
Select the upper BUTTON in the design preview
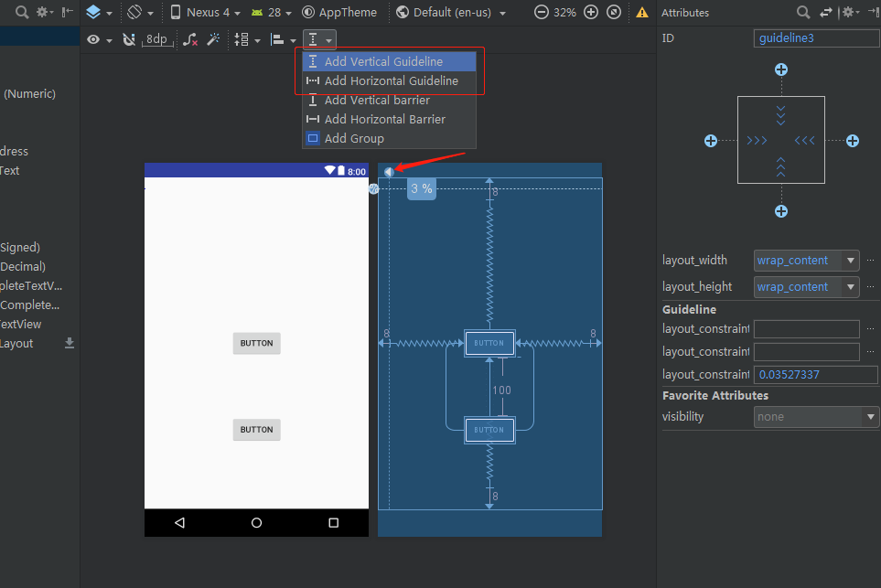[x=257, y=343]
